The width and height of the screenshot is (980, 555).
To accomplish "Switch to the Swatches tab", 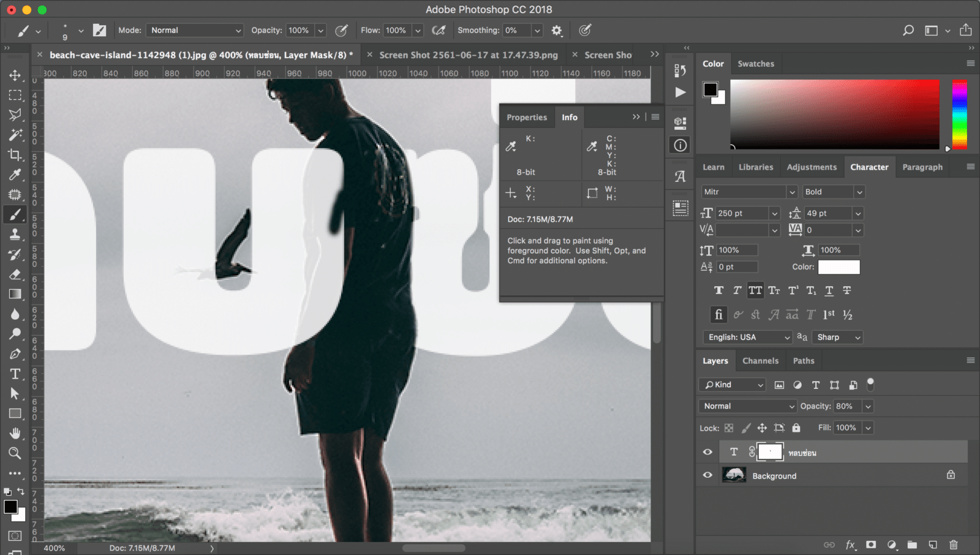I will [x=755, y=64].
